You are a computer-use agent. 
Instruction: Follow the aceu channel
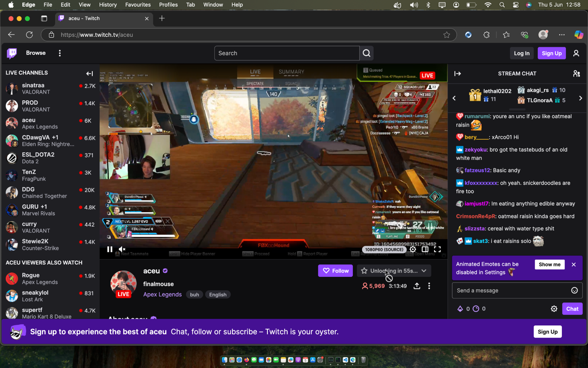pyautogui.click(x=335, y=271)
